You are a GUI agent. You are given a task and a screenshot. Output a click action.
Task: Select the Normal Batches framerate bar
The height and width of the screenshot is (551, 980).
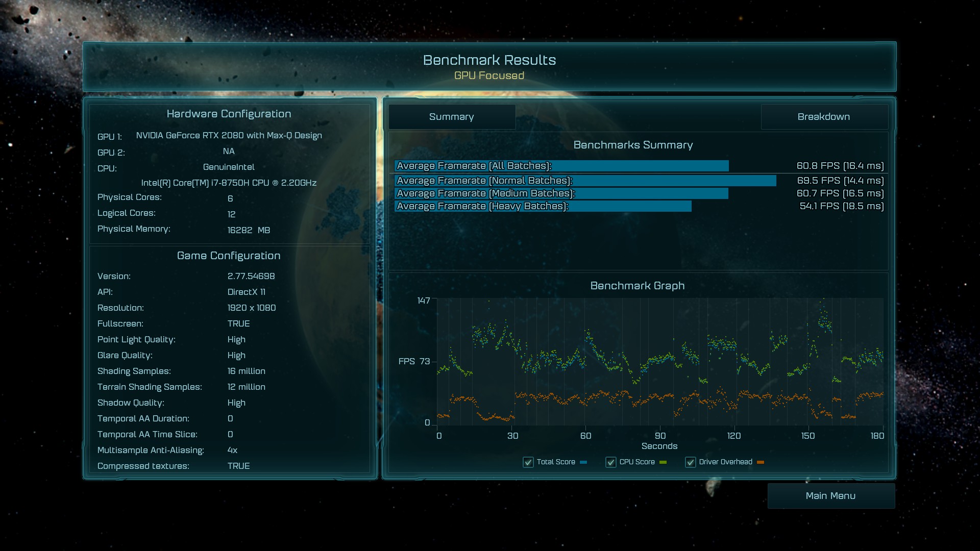point(585,181)
